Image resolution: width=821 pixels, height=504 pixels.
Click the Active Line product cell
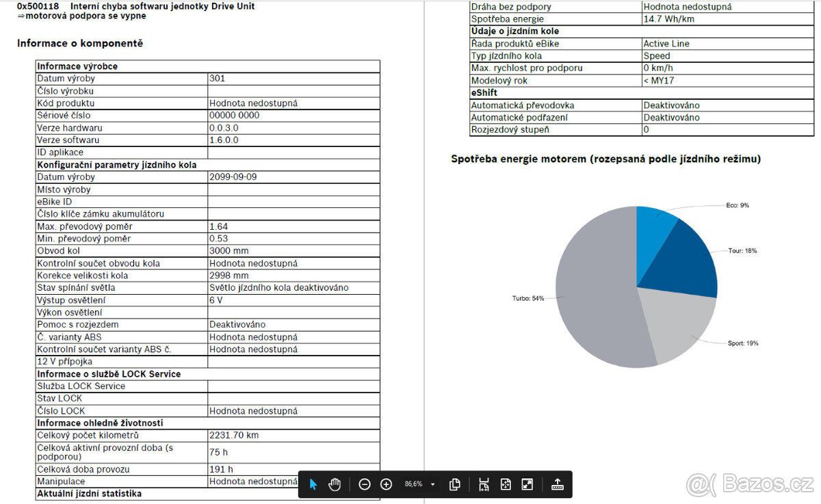[729, 44]
